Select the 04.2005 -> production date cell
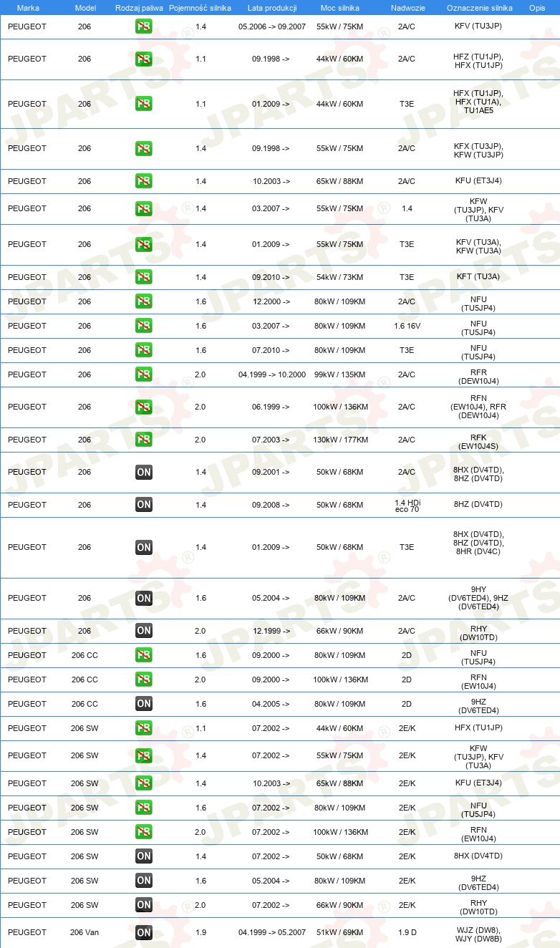The width and height of the screenshot is (560, 948). coord(271,704)
